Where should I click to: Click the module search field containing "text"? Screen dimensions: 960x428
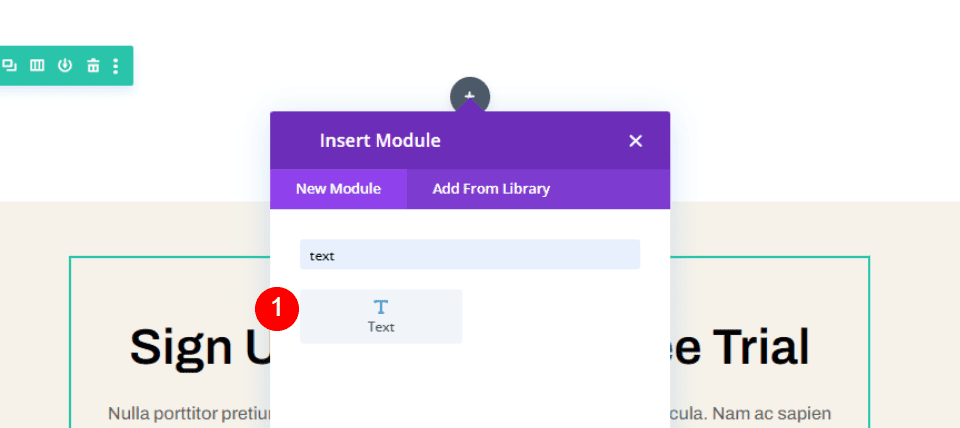(470, 255)
